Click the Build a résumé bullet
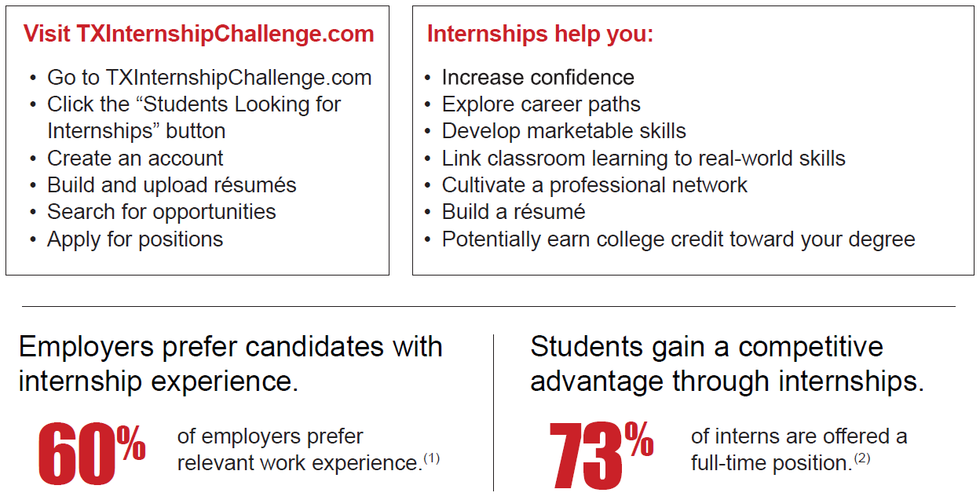The height and width of the screenshot is (500, 980). (x=514, y=212)
